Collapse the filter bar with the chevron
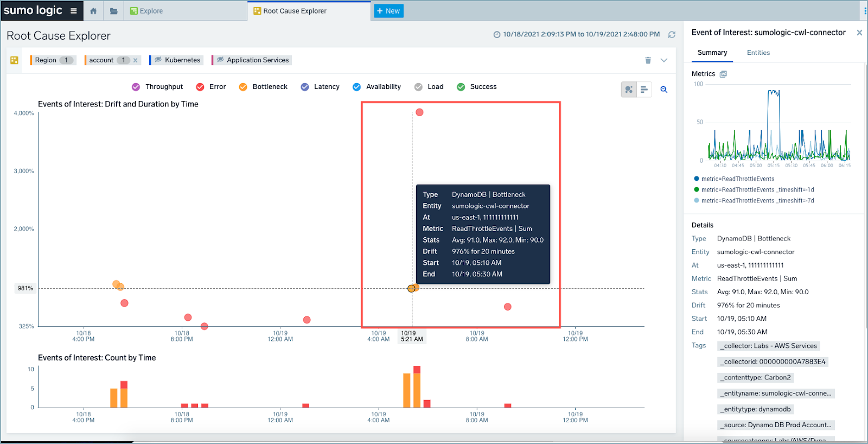Viewport: 868px width, 444px height. point(664,60)
